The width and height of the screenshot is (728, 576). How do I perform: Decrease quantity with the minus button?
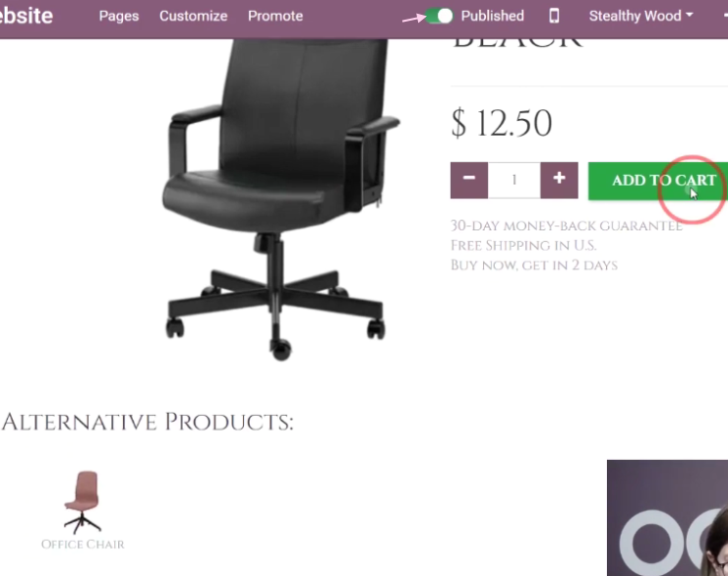(469, 180)
